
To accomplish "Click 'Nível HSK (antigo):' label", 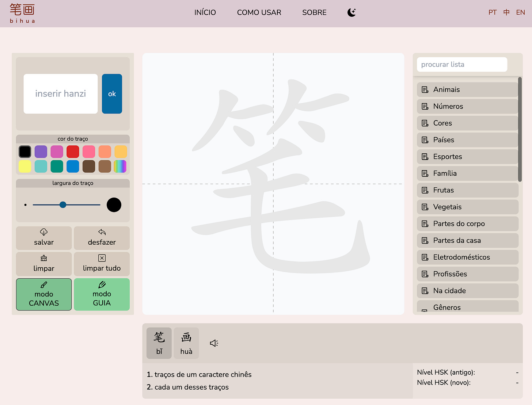I will pyautogui.click(x=446, y=372).
